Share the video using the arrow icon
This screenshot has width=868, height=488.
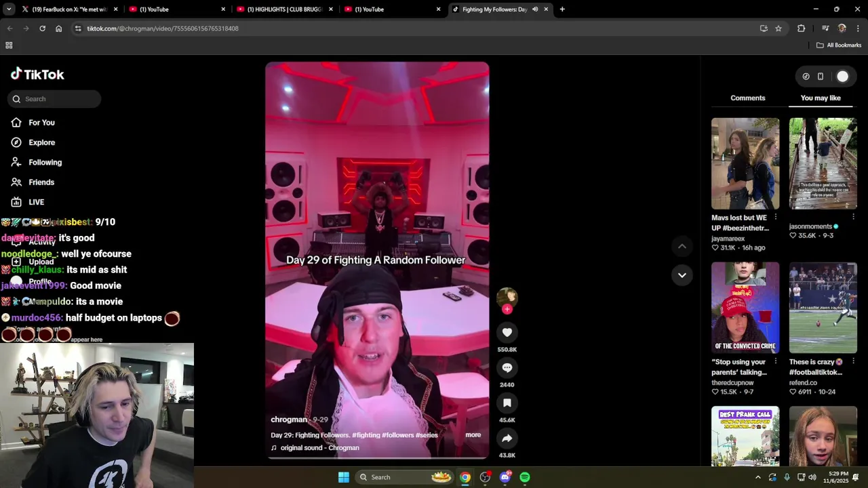[x=507, y=438]
